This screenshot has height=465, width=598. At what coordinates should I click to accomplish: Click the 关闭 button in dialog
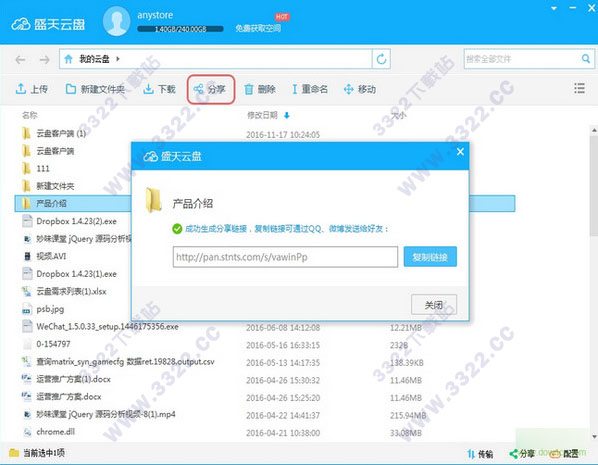coord(434,304)
